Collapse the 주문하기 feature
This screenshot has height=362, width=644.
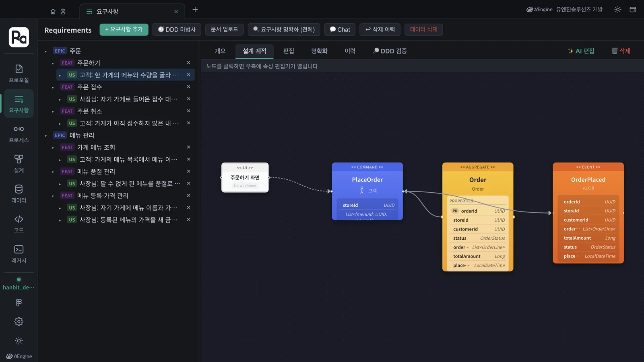point(53,63)
